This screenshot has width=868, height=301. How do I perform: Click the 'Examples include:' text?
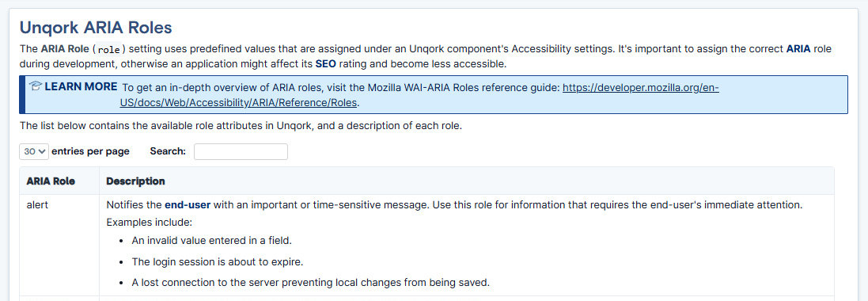[149, 223]
